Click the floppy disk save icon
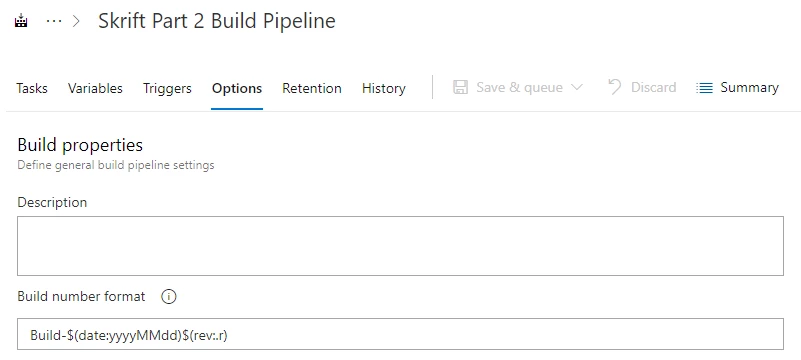The height and width of the screenshot is (360, 801). pyautogui.click(x=460, y=87)
